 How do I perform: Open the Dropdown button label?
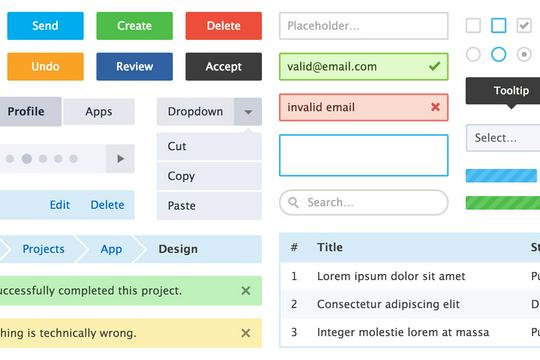196,112
